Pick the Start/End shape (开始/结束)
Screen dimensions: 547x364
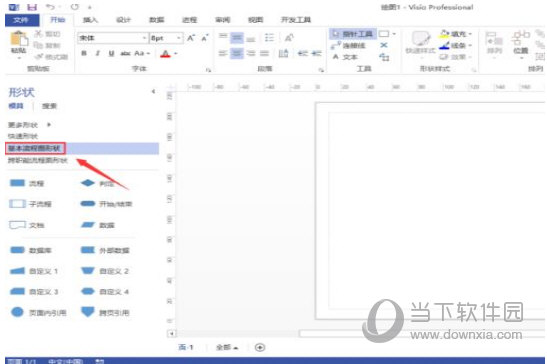point(106,204)
